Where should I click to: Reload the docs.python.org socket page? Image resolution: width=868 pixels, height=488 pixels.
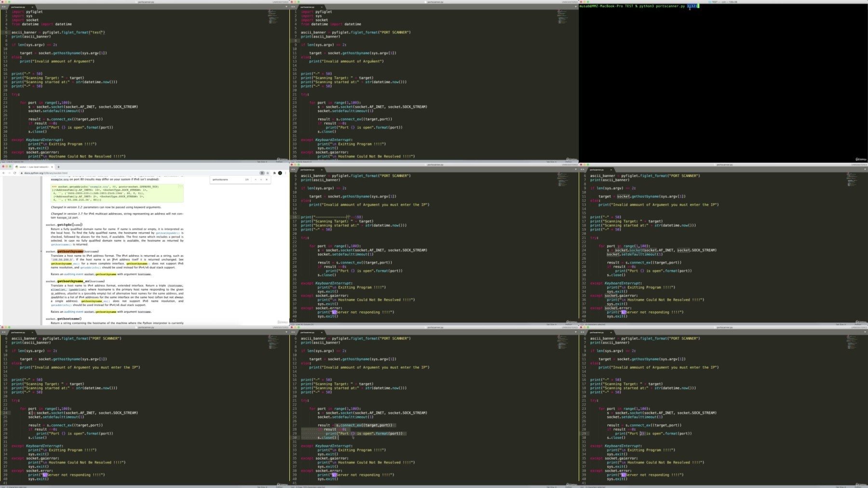tap(14, 173)
